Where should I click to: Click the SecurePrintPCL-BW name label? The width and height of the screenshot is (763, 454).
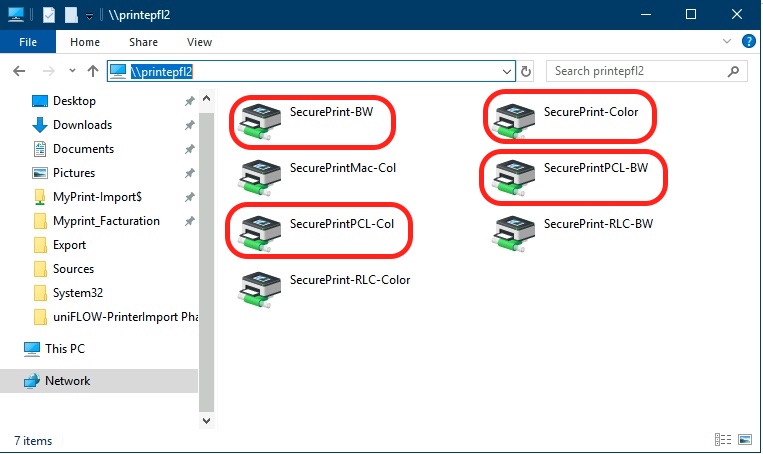pyautogui.click(x=596, y=168)
